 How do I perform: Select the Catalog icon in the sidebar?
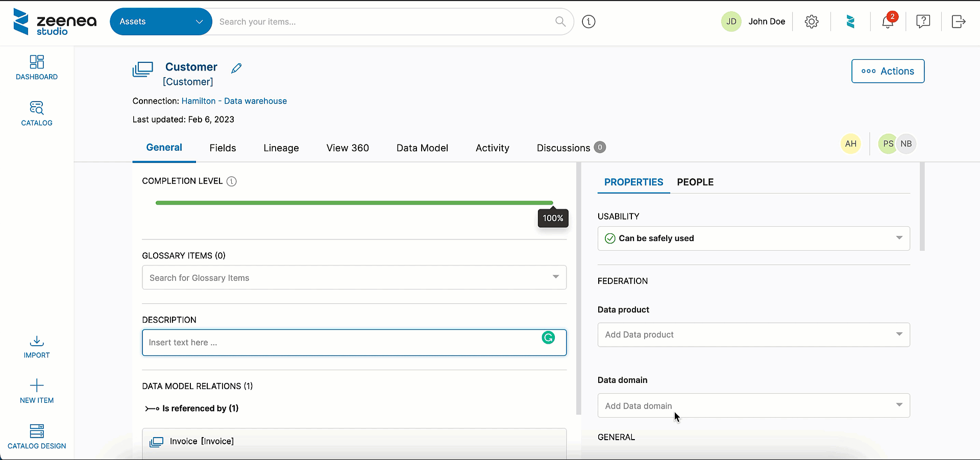36,113
